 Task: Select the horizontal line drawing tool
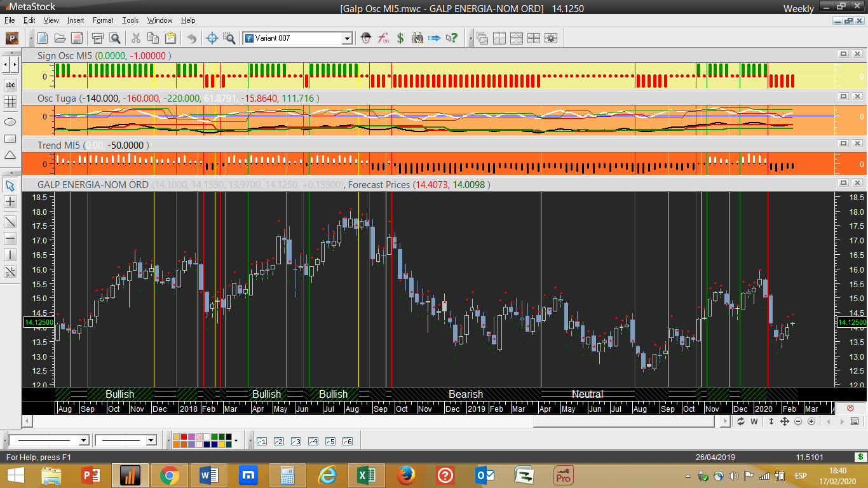[x=10, y=238]
